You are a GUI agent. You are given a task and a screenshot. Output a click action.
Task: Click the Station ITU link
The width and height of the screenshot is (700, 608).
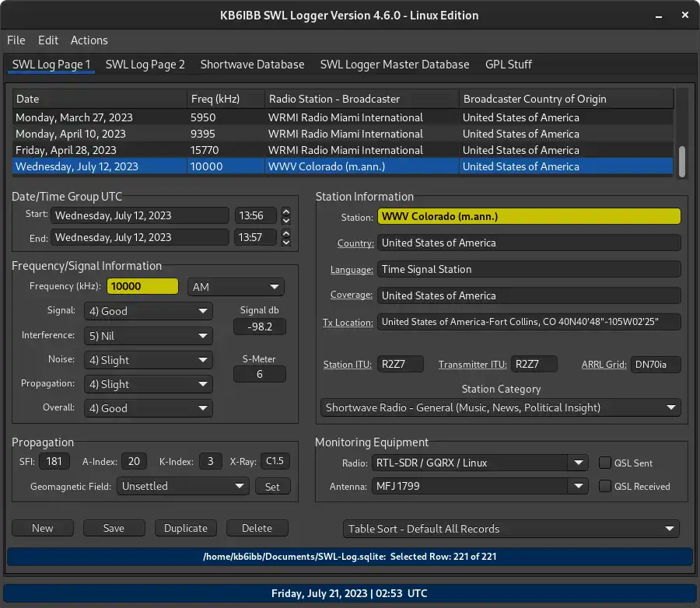(x=348, y=365)
